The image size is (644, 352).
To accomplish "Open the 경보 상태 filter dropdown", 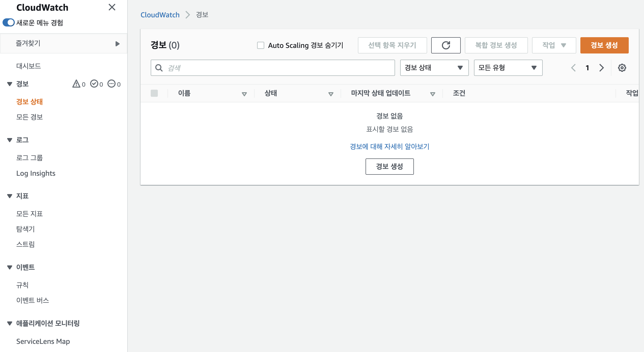I will point(434,68).
